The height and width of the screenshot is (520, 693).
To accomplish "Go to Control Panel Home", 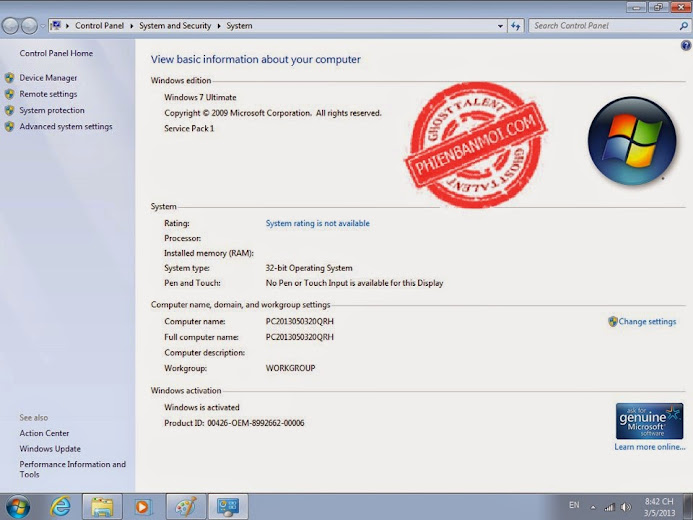I will click(x=56, y=53).
